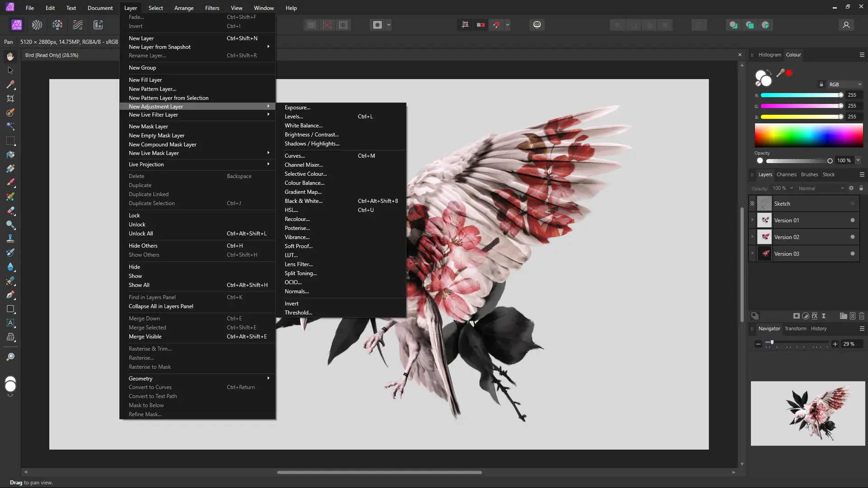Screen dimensions: 868x488
Task: Switch to the Channels tab
Action: tap(786, 174)
